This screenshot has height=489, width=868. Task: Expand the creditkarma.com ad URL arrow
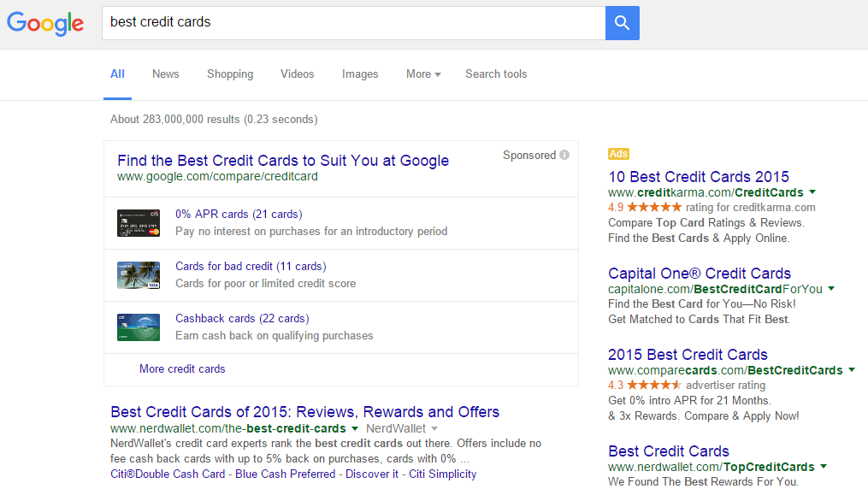(x=812, y=192)
